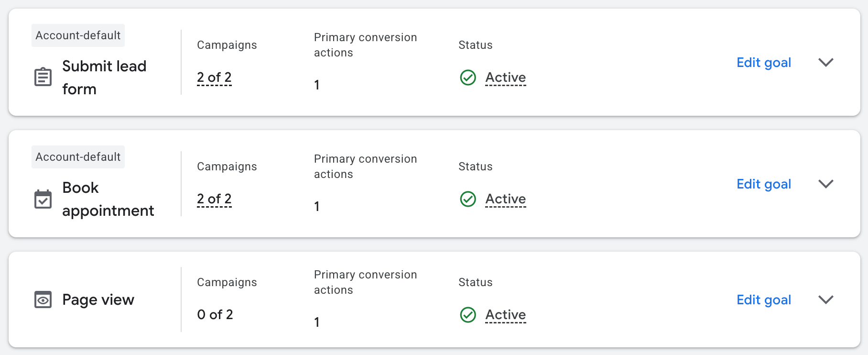Viewport: 868px width, 355px height.
Task: Click the Page view eye icon
Action: [43, 300]
